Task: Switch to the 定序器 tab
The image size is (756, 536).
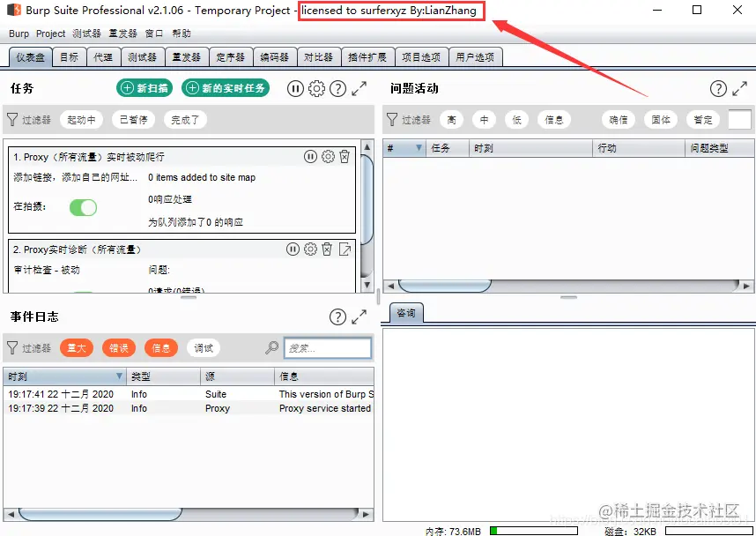Action: click(231, 57)
